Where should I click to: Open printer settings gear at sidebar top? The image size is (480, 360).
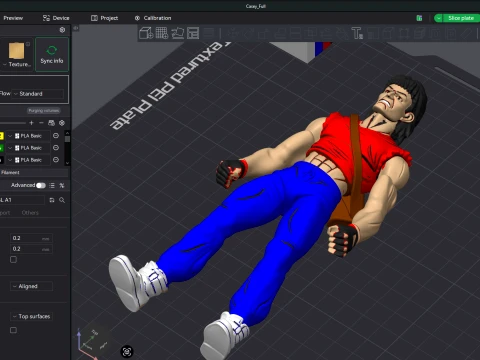[62, 30]
